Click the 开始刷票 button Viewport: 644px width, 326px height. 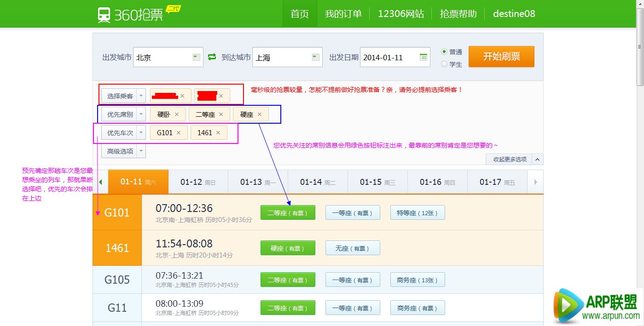tap(501, 56)
